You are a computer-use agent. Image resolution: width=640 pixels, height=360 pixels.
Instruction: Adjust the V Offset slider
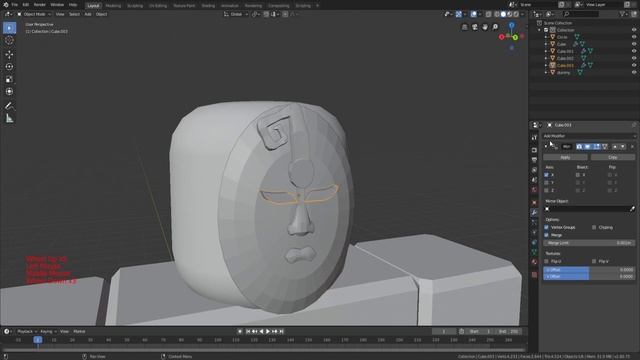tap(589, 276)
